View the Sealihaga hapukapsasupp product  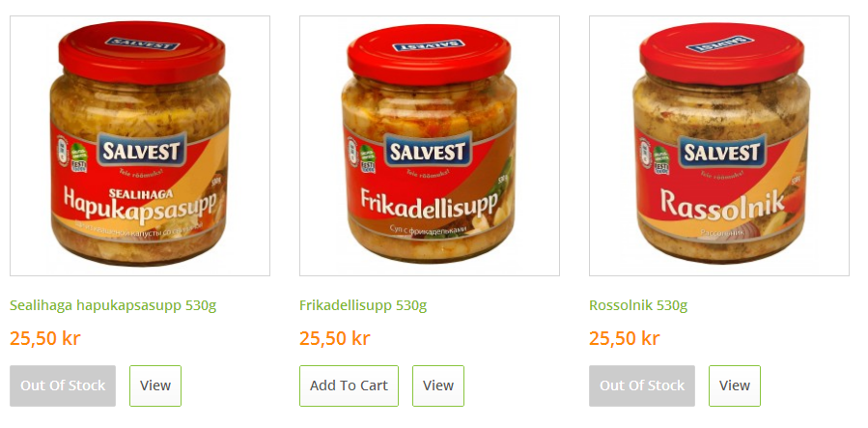pos(155,385)
